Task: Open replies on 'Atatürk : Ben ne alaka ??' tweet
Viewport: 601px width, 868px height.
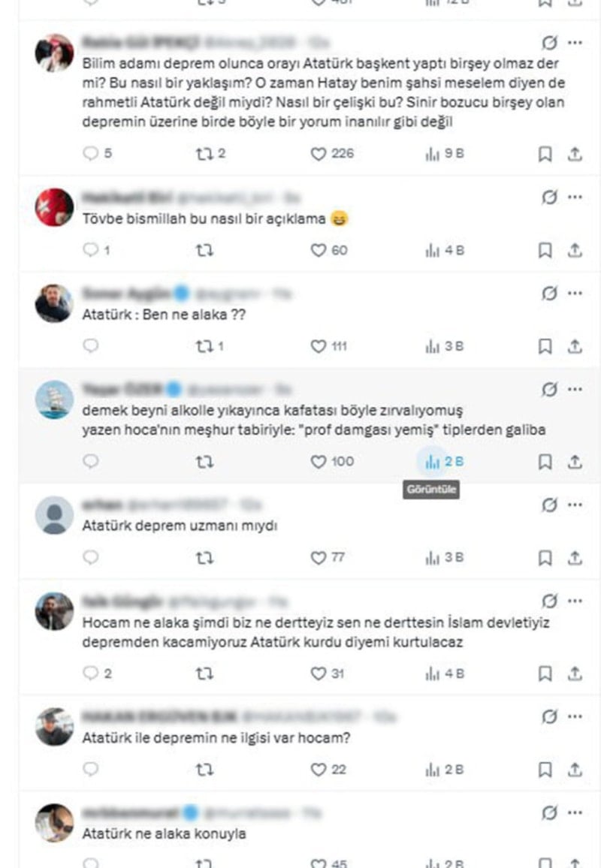Action: pyautogui.click(x=90, y=346)
